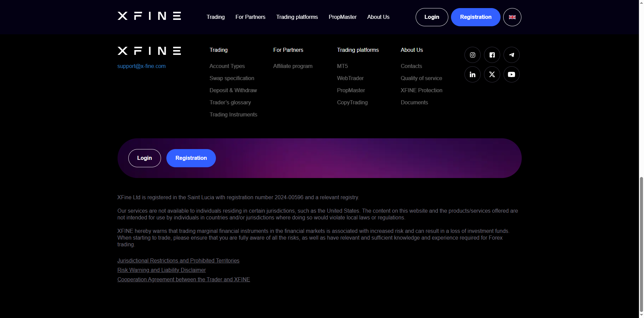Expand the Trading menu in top navigation
The height and width of the screenshot is (318, 644).
point(216,17)
